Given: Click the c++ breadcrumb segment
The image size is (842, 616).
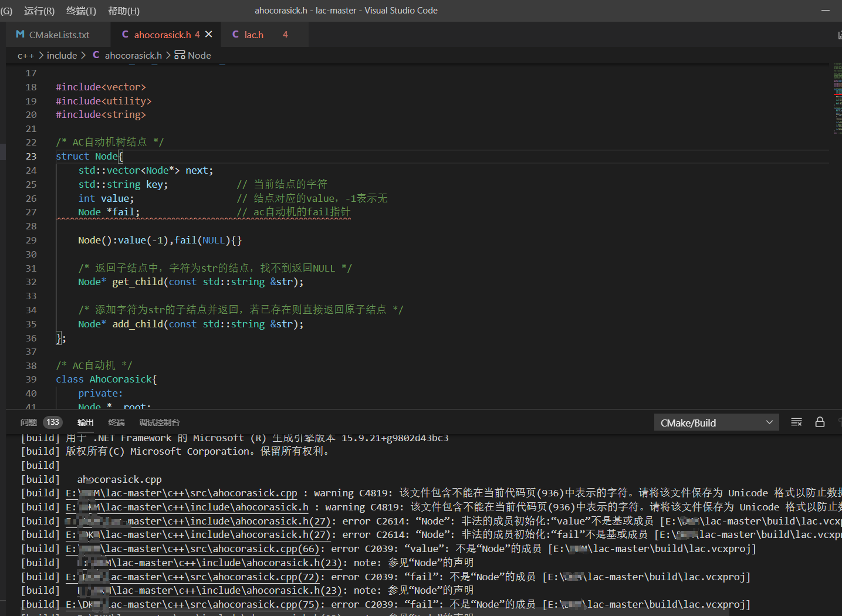Looking at the screenshot, I should (26, 55).
